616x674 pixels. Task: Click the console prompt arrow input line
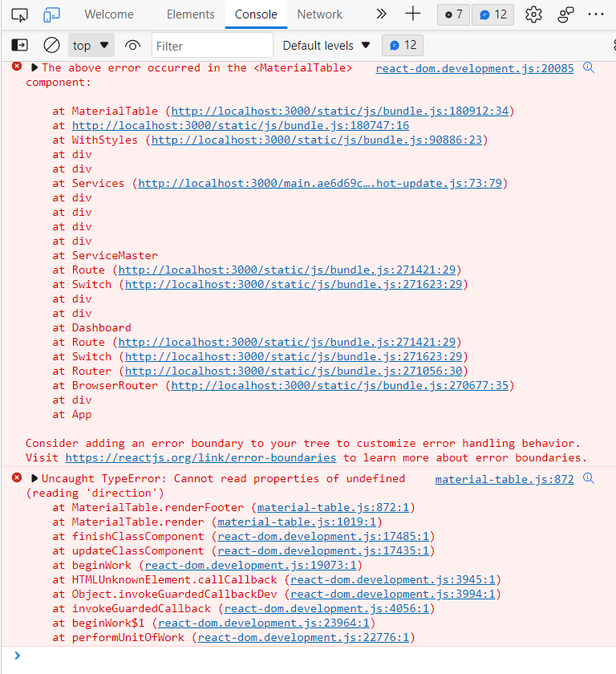[308, 656]
